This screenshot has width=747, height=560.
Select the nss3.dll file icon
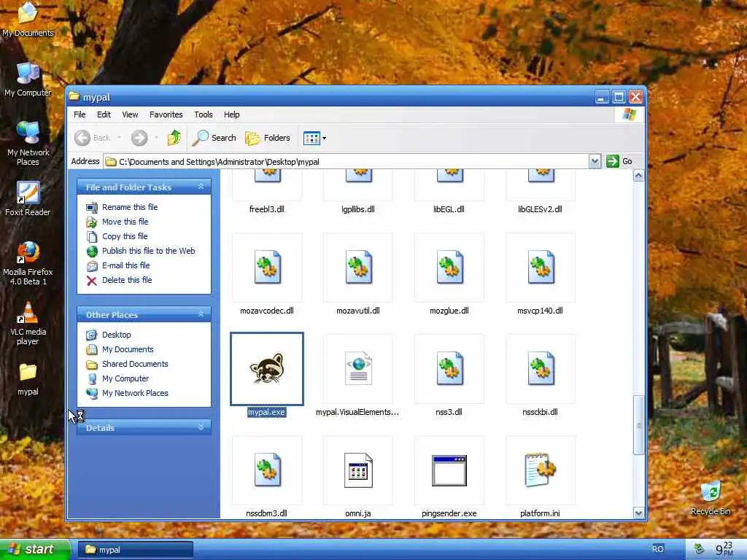tap(449, 368)
